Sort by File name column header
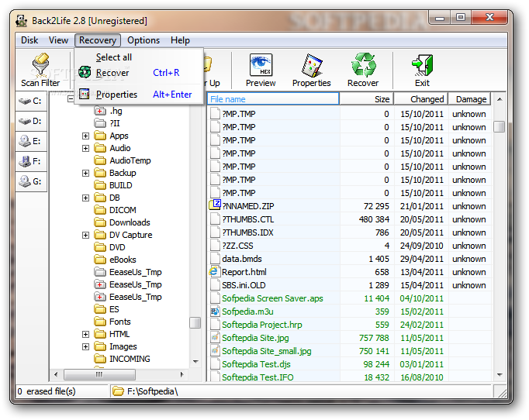Screen dimensions: 529x420 point(273,98)
